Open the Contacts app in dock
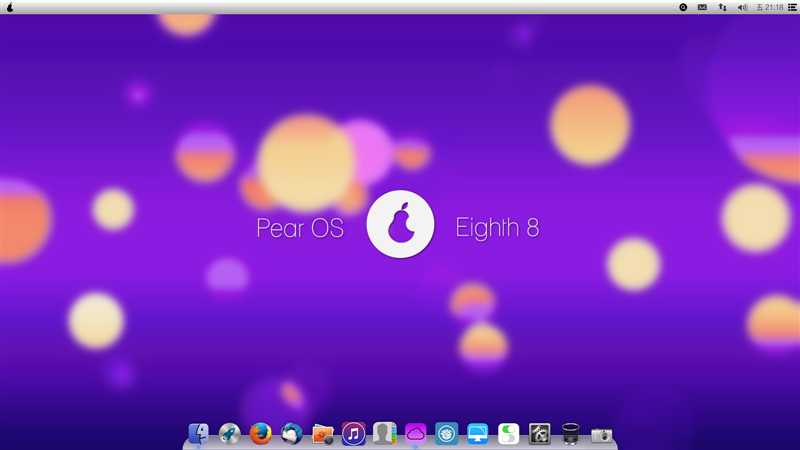800x450 pixels. click(x=384, y=434)
